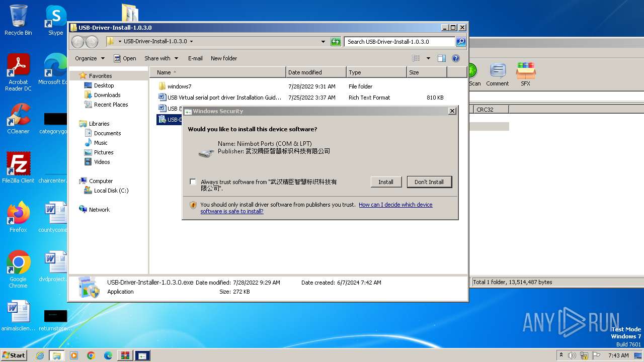This screenshot has height=362, width=644.
Task: Sort by Type column header
Action: pyautogui.click(x=376, y=72)
